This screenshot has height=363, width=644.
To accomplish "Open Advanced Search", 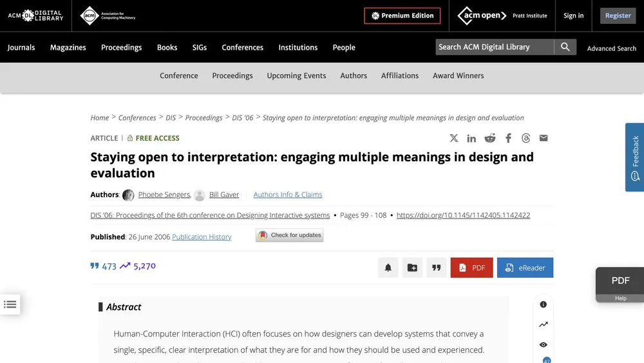I will 611,48.
